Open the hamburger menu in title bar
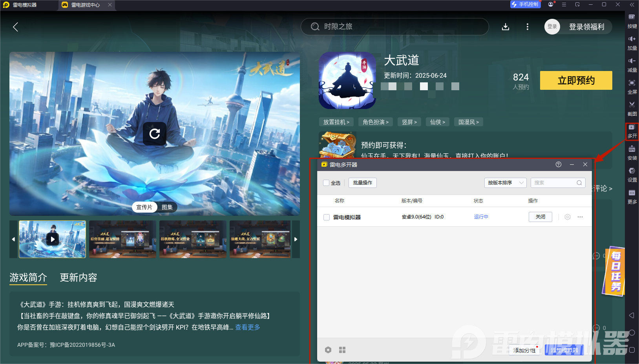The height and width of the screenshot is (364, 639). (x=564, y=4)
